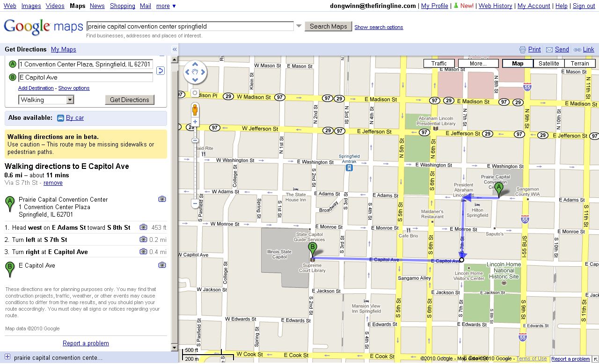Open camera icon for Turn right step
This screenshot has width=599, height=364.
tap(143, 252)
